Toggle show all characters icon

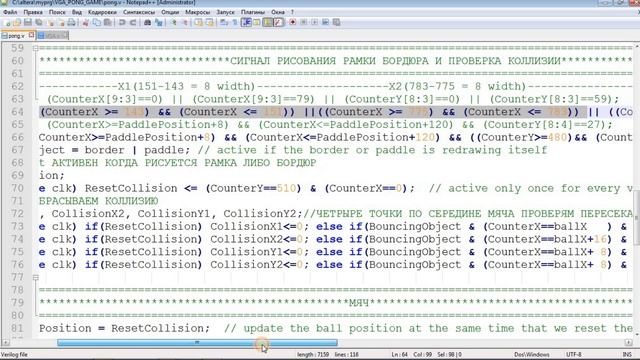235,22
